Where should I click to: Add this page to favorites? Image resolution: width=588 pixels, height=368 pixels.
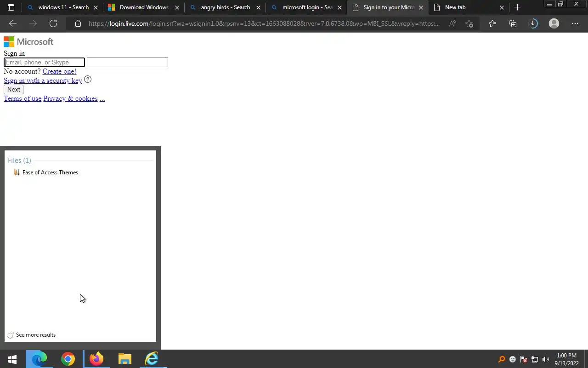[469, 23]
